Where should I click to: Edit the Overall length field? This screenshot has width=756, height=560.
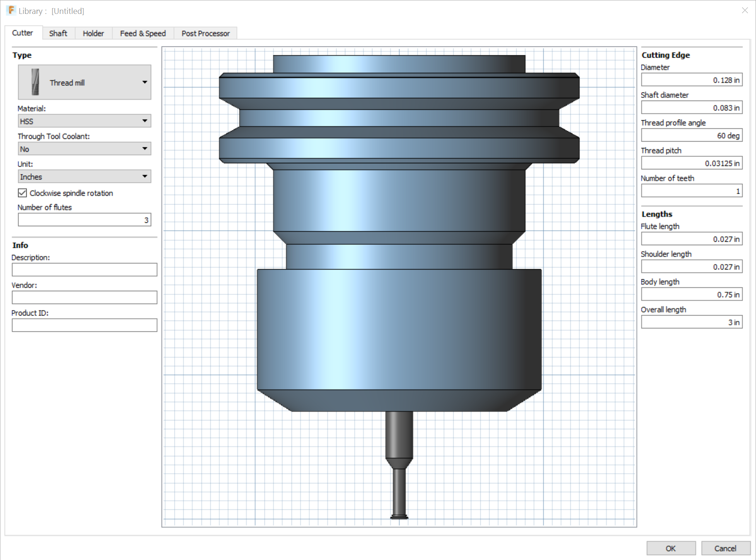click(x=692, y=322)
